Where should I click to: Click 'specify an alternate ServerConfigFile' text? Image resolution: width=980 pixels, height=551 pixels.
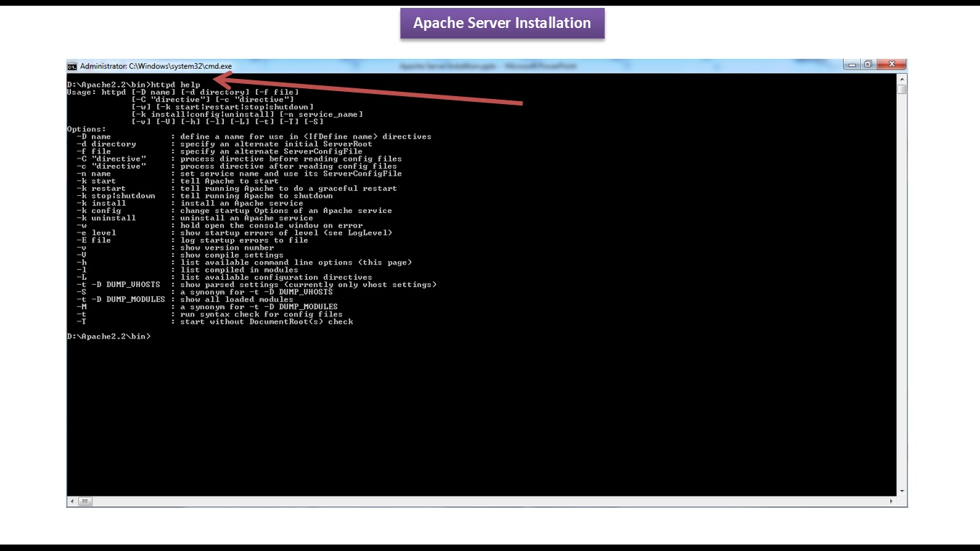[x=271, y=151]
